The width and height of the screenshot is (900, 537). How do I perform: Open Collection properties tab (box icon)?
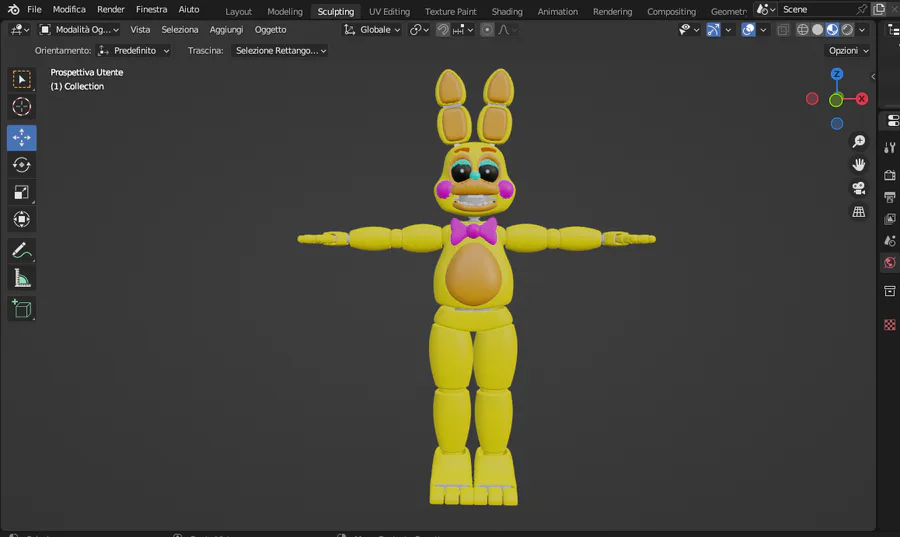click(890, 291)
